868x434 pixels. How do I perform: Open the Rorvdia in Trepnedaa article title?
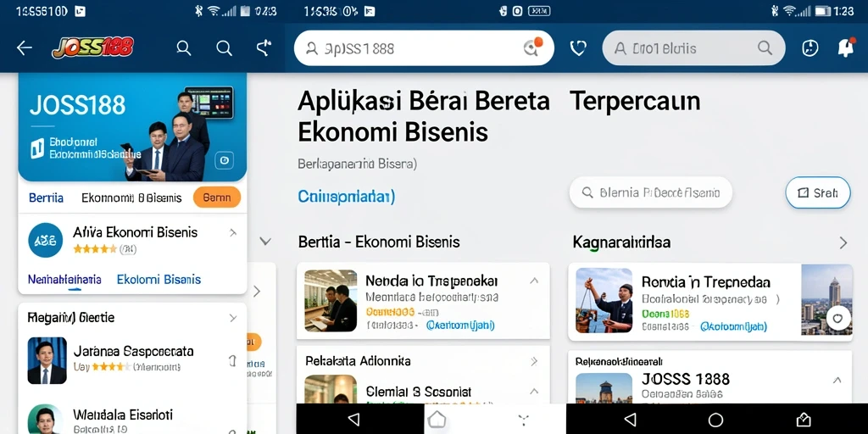(x=706, y=282)
